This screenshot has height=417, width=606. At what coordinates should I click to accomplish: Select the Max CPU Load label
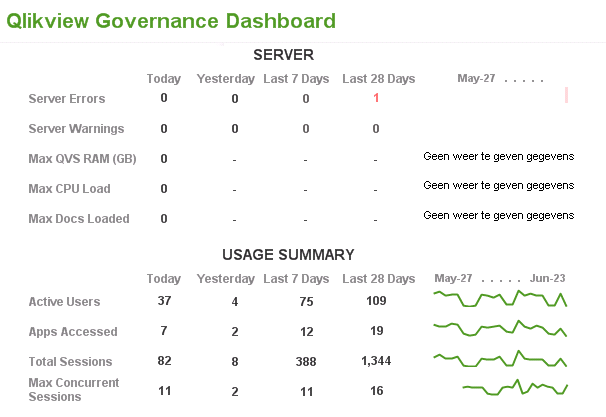point(69,189)
